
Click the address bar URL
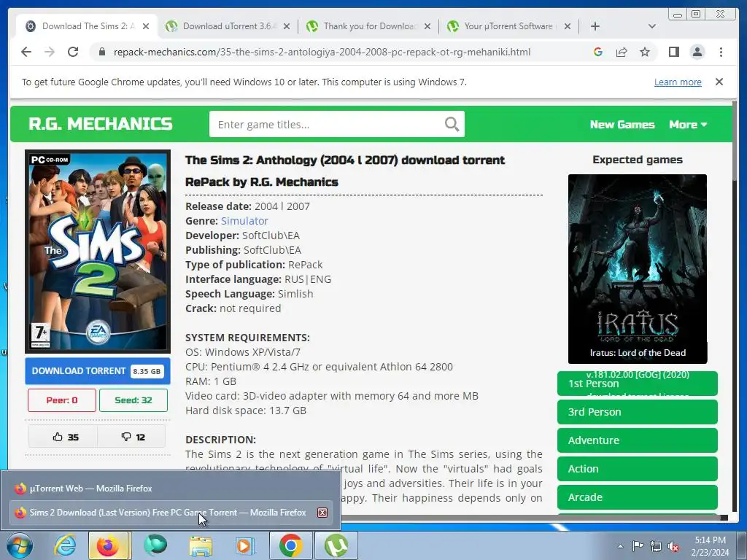[322, 52]
